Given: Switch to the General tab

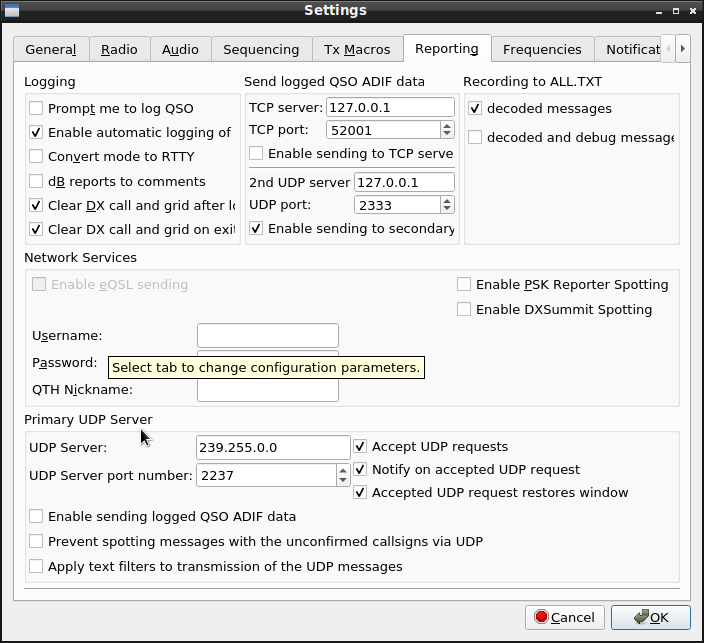Looking at the screenshot, I should pos(51,49).
